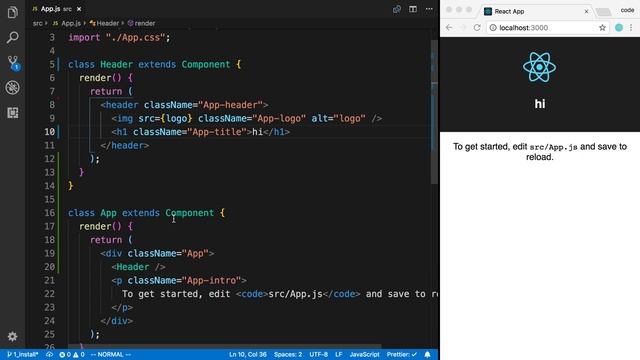Go back in the browser
Screen dimensions: 640x360
[x=449, y=27]
